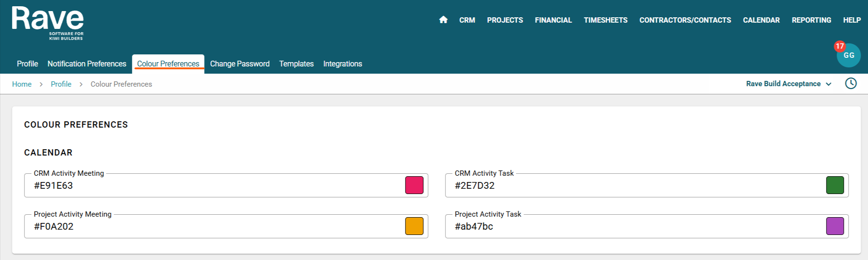Open the Integrations tab
868x260 pixels.
point(342,64)
